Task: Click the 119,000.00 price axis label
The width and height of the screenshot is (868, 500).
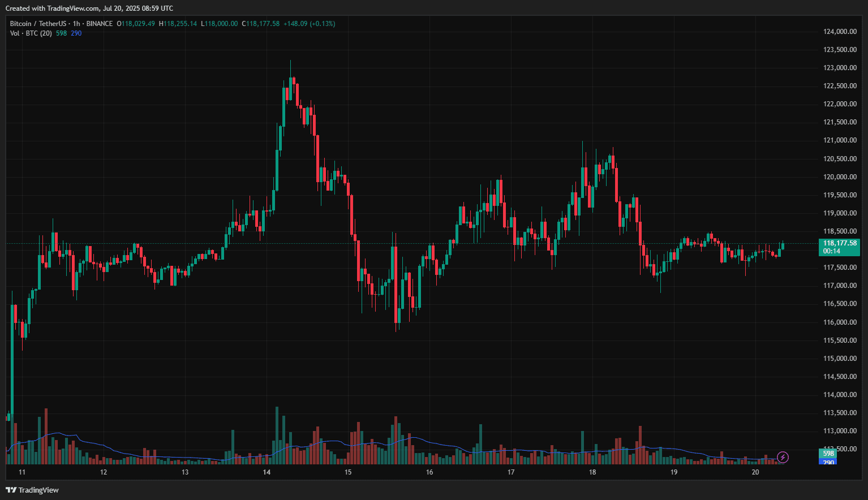Action: (840, 213)
